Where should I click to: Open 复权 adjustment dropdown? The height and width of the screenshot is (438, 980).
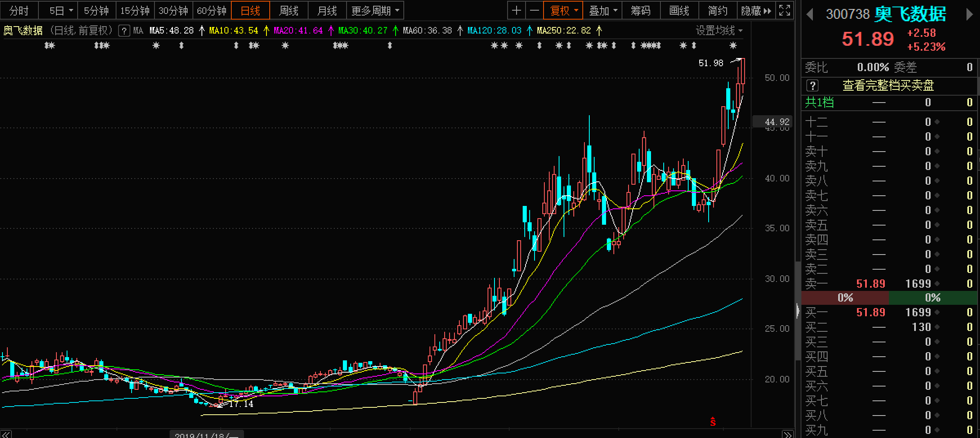click(x=563, y=10)
